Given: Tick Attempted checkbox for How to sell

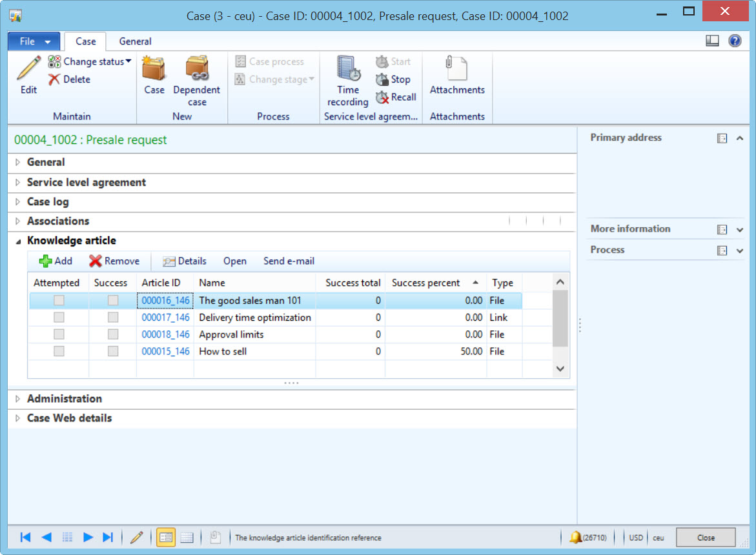Looking at the screenshot, I should tap(59, 351).
